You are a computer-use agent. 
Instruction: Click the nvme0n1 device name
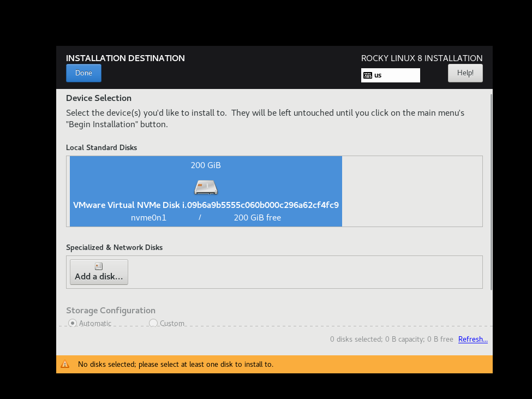pyautogui.click(x=148, y=218)
